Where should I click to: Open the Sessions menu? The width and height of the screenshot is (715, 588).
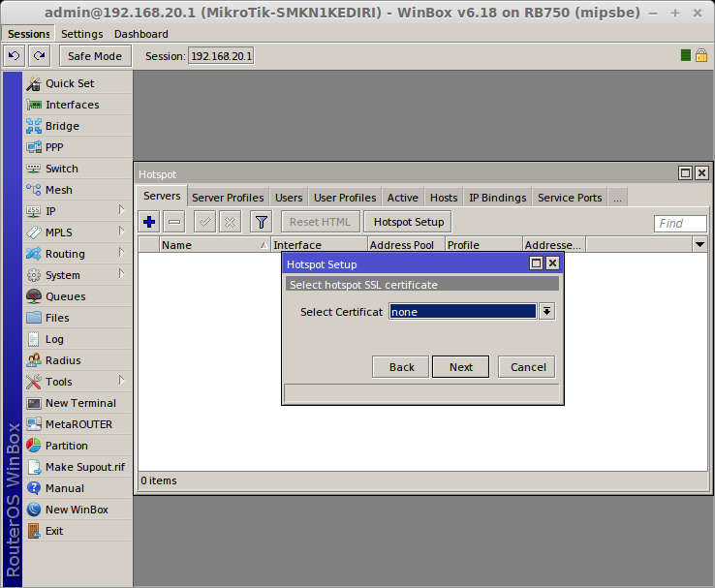[x=28, y=34]
